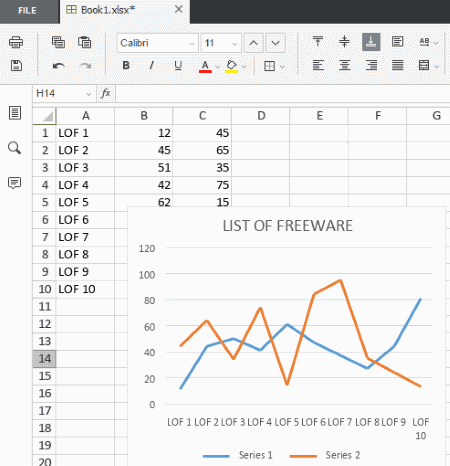Close the Book1.xlsx tab
The width and height of the screenshot is (450, 466).
[179, 9]
